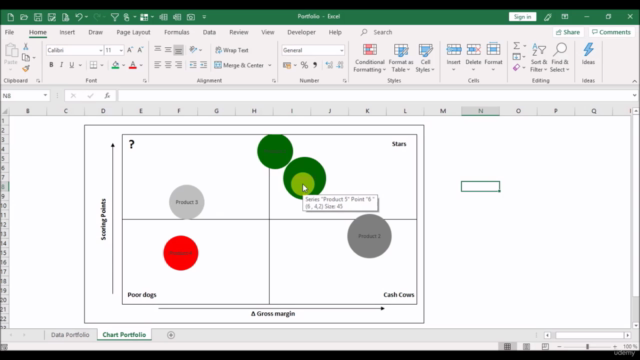Image resolution: width=640 pixels, height=360 pixels.
Task: Center text horizontally in the cell
Action: 168,65
